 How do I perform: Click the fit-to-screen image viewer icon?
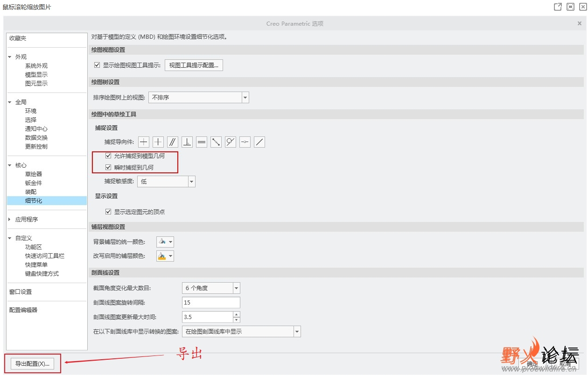pyautogui.click(x=570, y=7)
